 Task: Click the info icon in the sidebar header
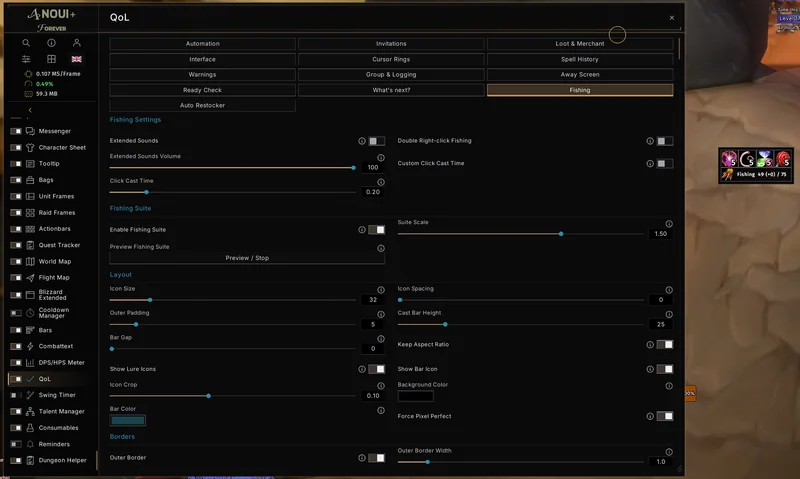click(x=52, y=43)
